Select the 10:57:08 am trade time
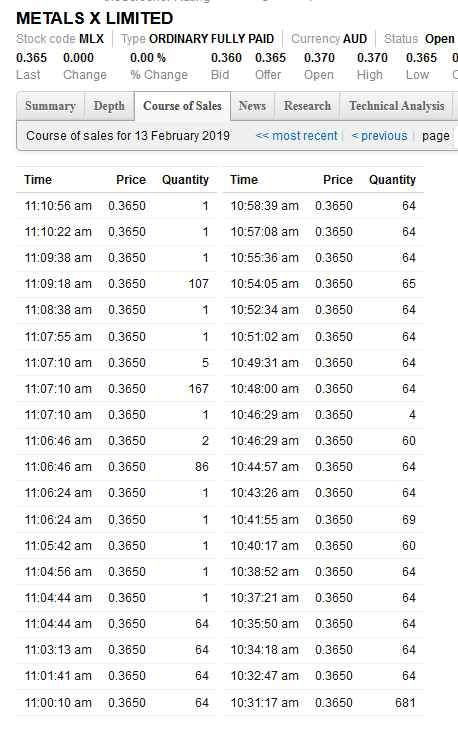Viewport: 458px width, 729px height. [x=265, y=232]
